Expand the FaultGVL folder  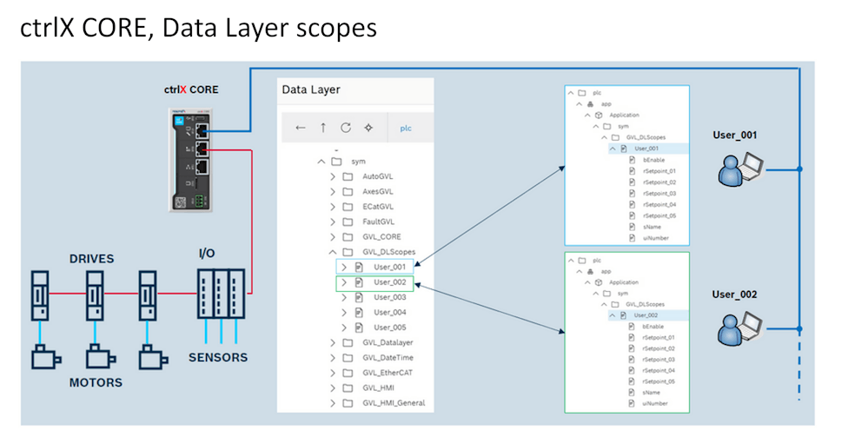[333, 222]
